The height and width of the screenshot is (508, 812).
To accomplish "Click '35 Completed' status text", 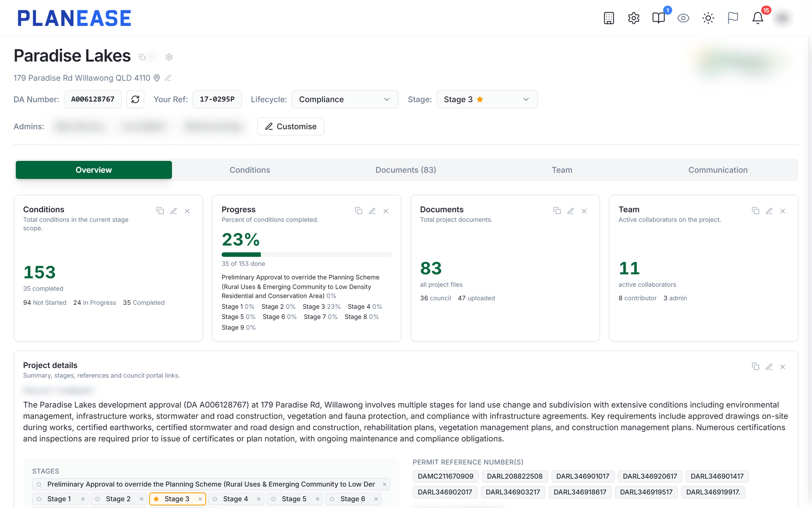I will point(144,303).
